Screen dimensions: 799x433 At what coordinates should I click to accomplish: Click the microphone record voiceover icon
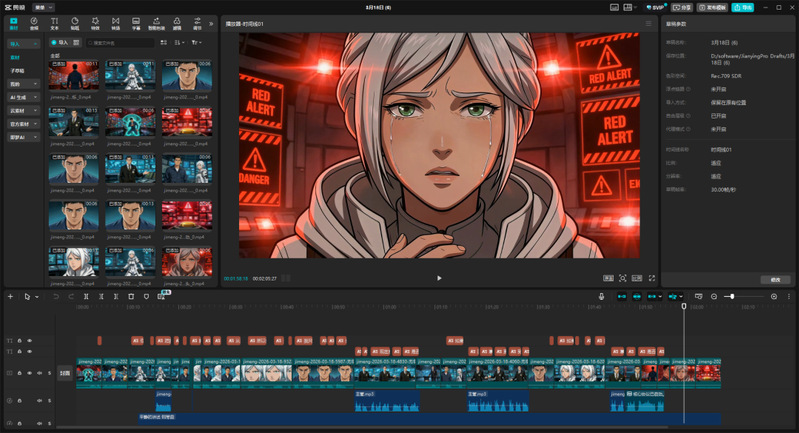(x=601, y=297)
